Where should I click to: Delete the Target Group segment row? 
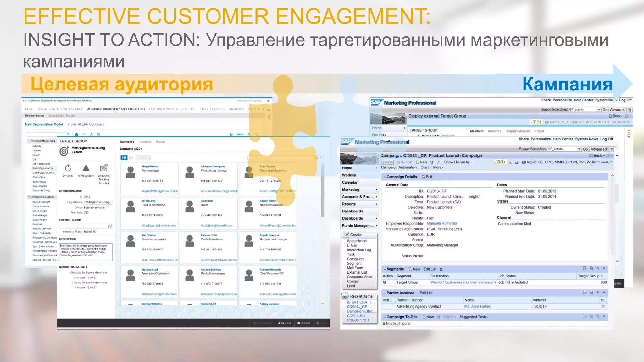point(384,282)
